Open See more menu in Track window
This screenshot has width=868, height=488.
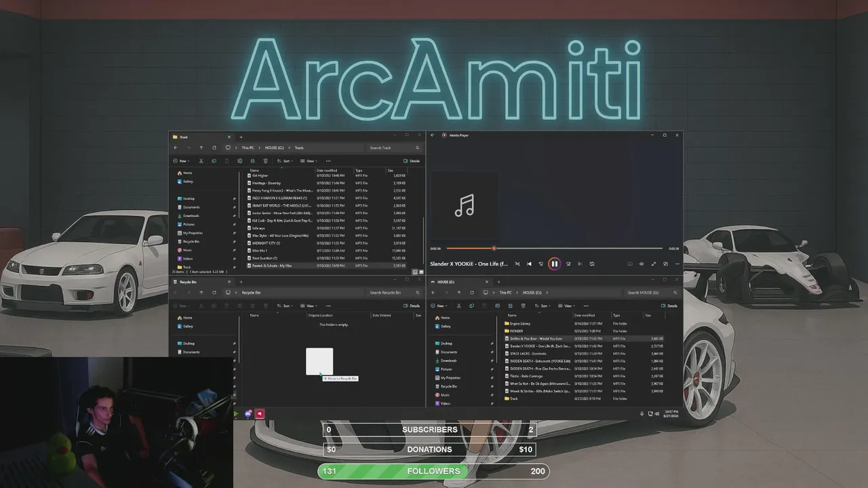[328, 161]
